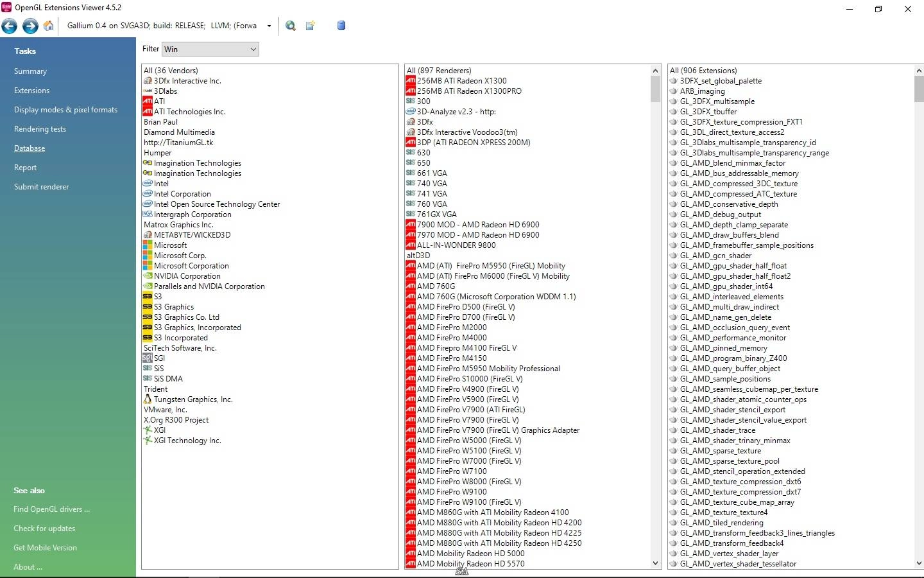Click Find OpenGL drivers link
Viewport: 924px width, 578px height.
point(51,509)
